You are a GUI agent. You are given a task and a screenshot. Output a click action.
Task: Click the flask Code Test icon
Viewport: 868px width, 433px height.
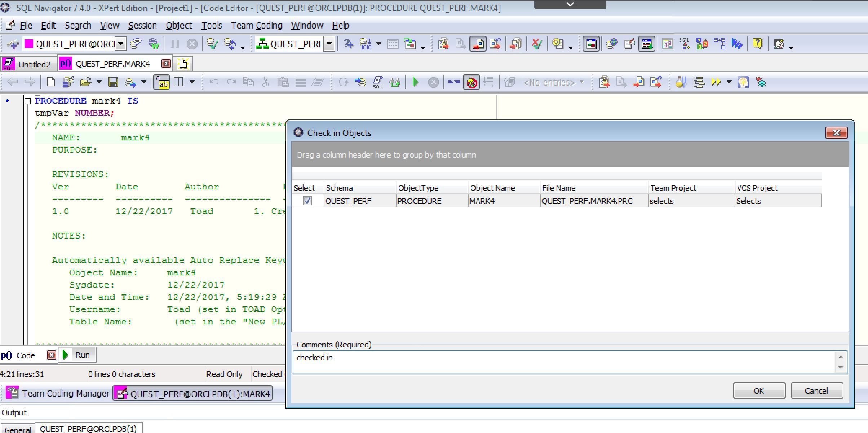coord(681,82)
